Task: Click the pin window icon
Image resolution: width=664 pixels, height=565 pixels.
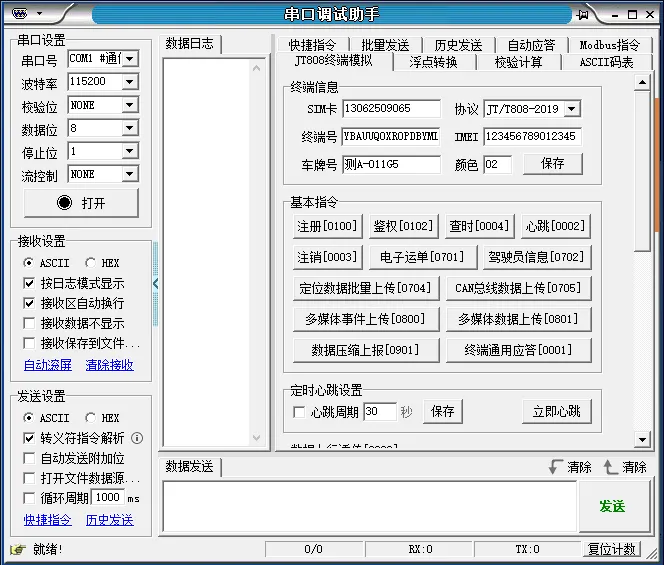Action: coord(582,14)
